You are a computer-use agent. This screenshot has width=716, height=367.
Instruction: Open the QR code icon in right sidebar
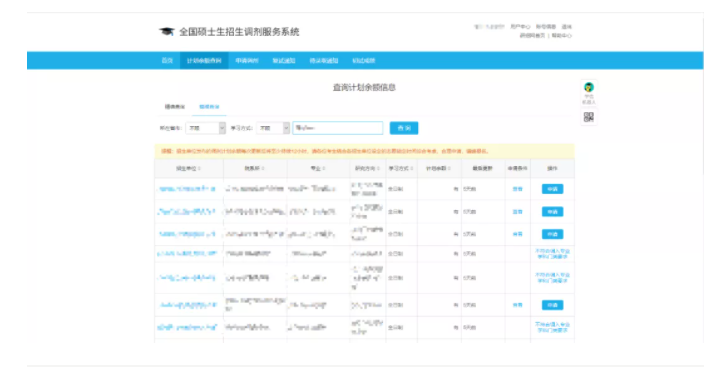tap(589, 117)
